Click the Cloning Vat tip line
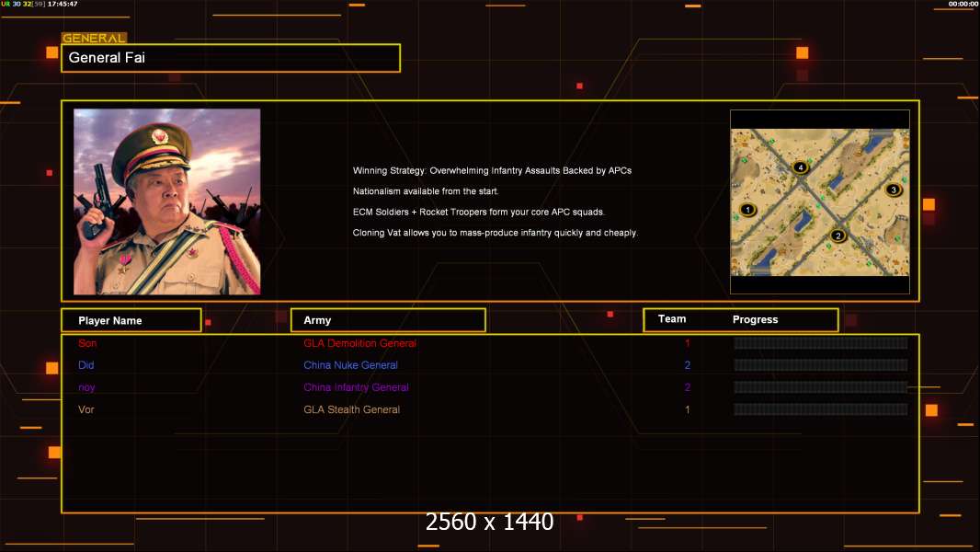Screen dimensions: 980x552 click(x=496, y=233)
